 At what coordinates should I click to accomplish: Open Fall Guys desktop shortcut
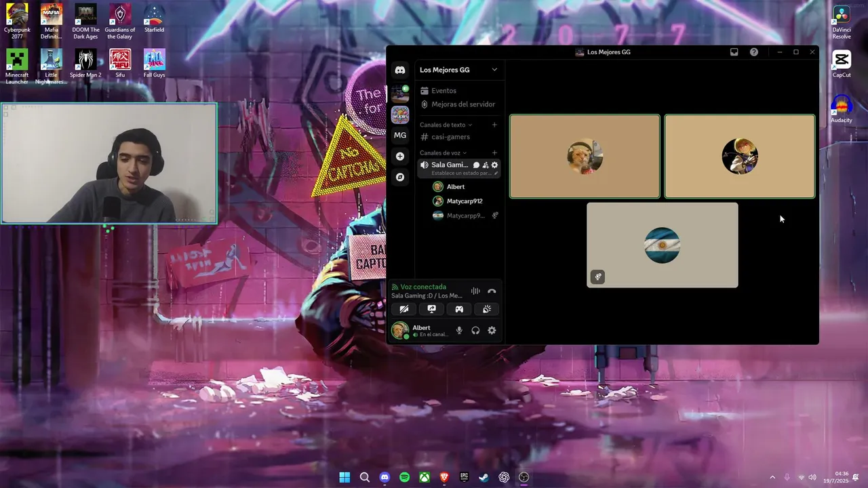pos(154,64)
